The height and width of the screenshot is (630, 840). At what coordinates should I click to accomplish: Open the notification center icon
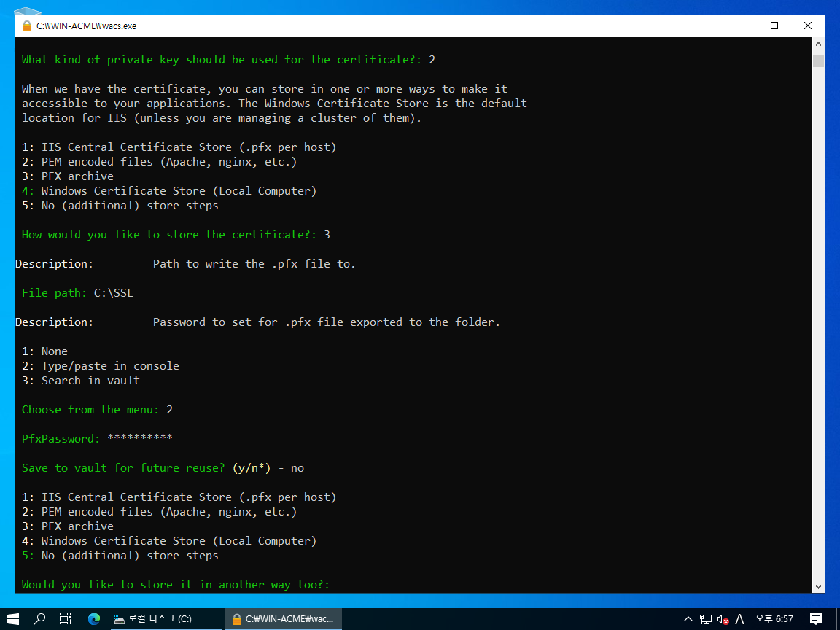click(x=816, y=619)
